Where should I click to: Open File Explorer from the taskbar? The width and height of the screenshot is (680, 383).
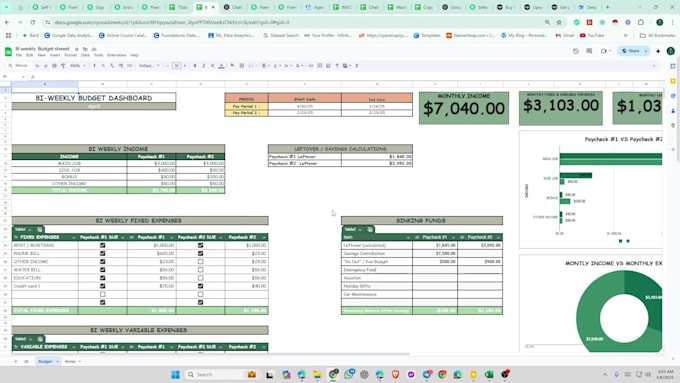[317, 374]
